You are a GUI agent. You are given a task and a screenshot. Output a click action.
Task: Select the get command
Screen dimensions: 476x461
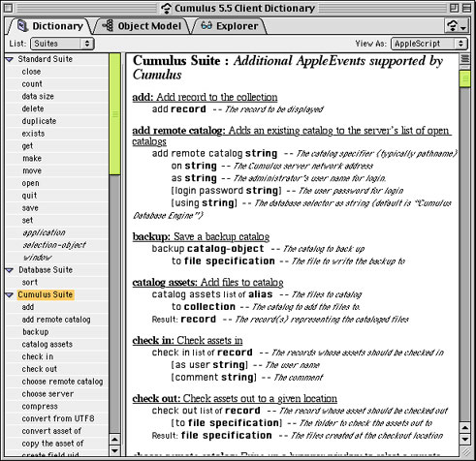[x=27, y=146]
